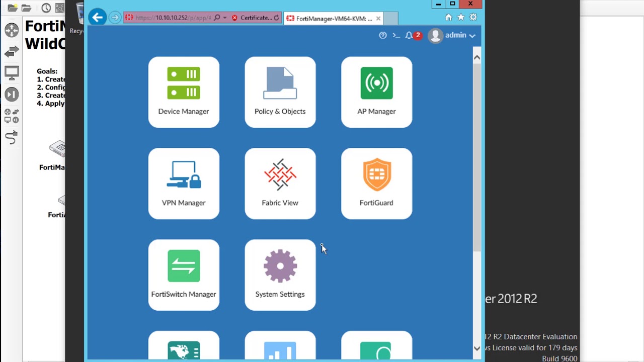This screenshot has width=644, height=362.
Task: Open the AP Manager tile
Action: tap(376, 92)
